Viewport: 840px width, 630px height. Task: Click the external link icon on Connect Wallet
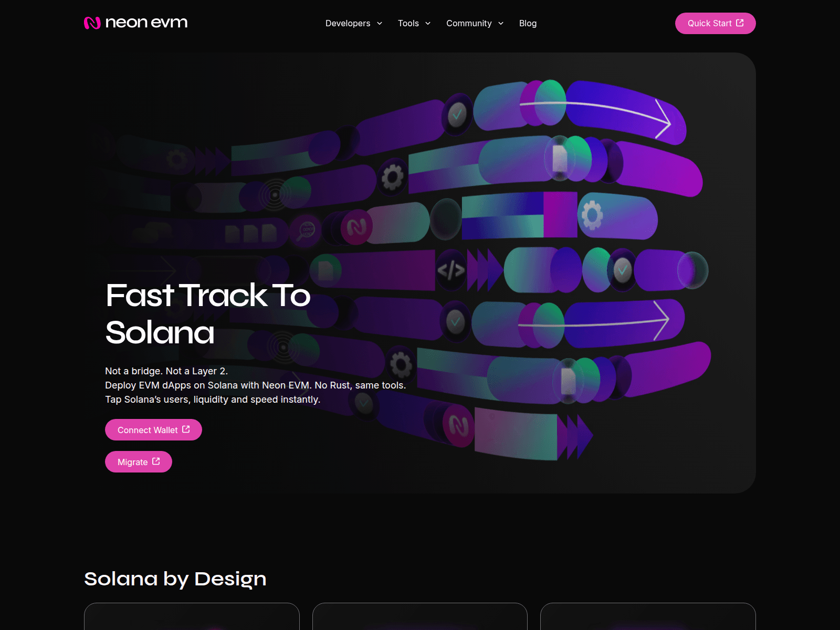[x=186, y=429]
